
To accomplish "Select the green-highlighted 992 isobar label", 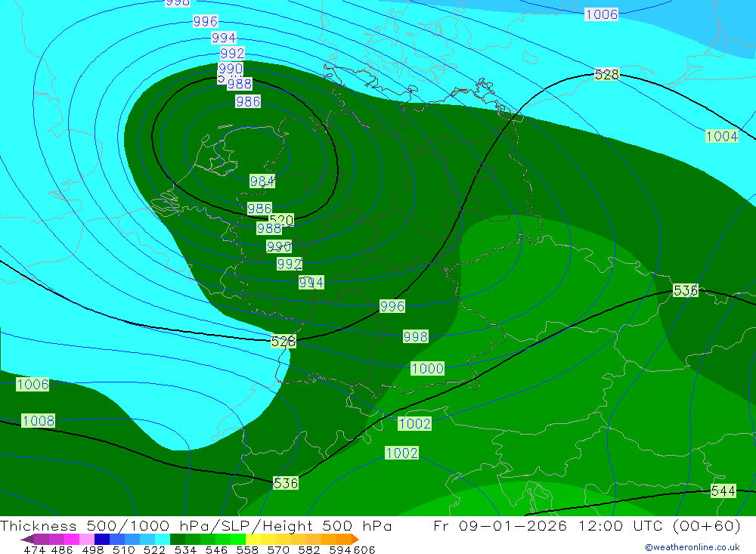I will coord(290,265).
